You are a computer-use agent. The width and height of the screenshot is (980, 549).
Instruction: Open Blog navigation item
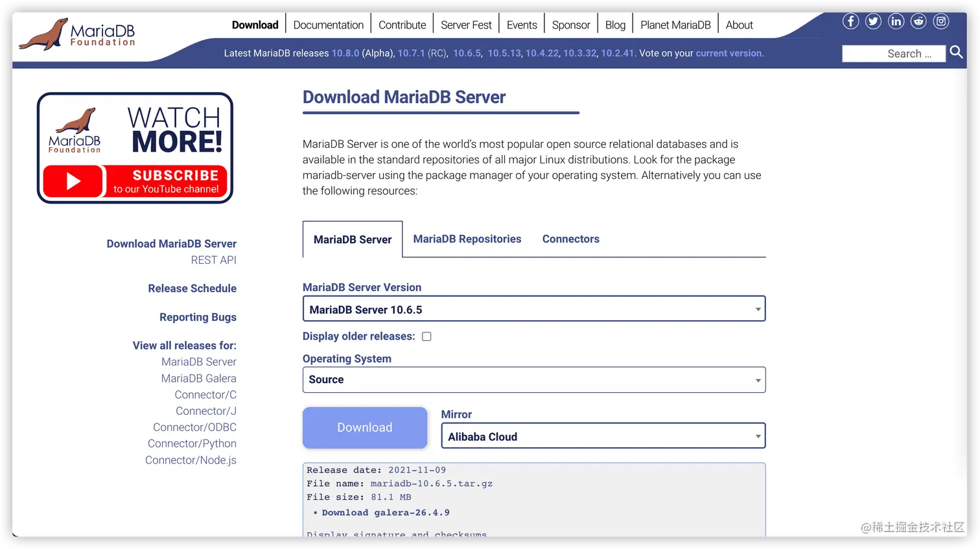click(616, 25)
